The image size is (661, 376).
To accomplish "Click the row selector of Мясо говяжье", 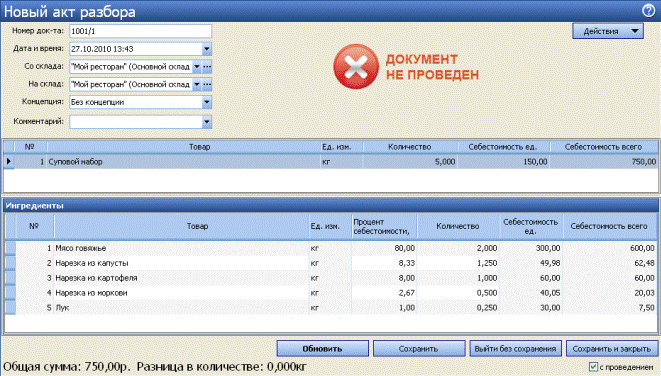I will [10, 248].
